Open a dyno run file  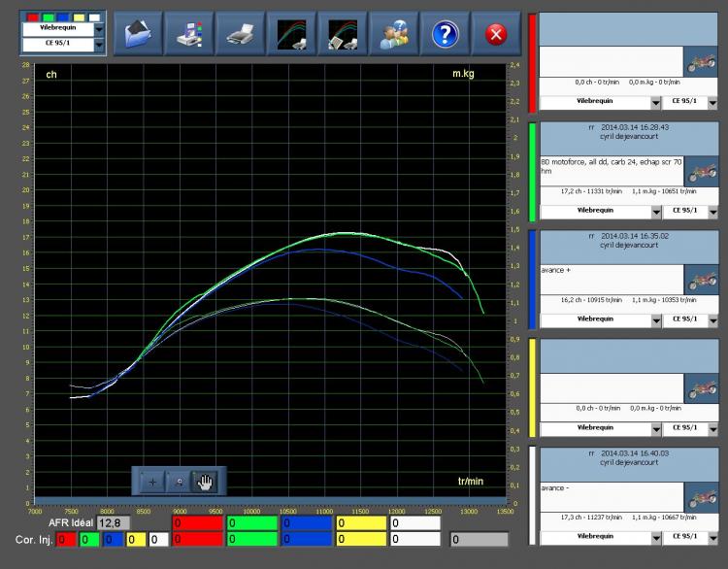[x=139, y=35]
